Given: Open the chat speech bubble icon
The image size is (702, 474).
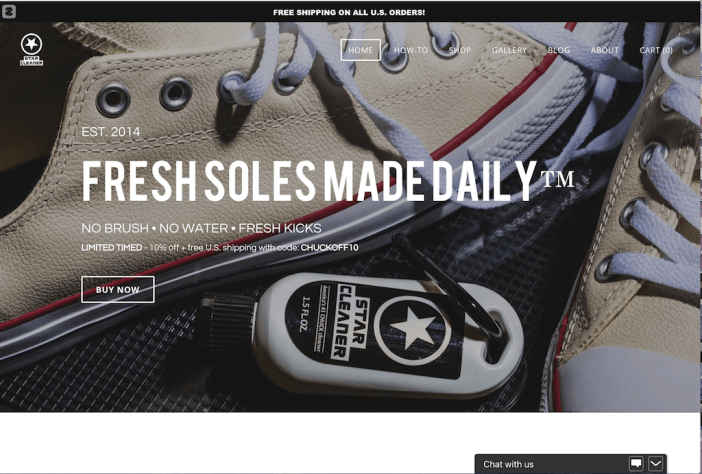Looking at the screenshot, I should pyautogui.click(x=636, y=464).
